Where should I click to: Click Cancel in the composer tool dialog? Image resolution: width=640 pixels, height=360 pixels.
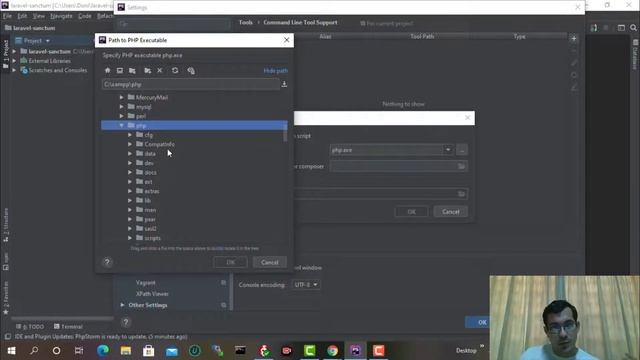point(451,212)
